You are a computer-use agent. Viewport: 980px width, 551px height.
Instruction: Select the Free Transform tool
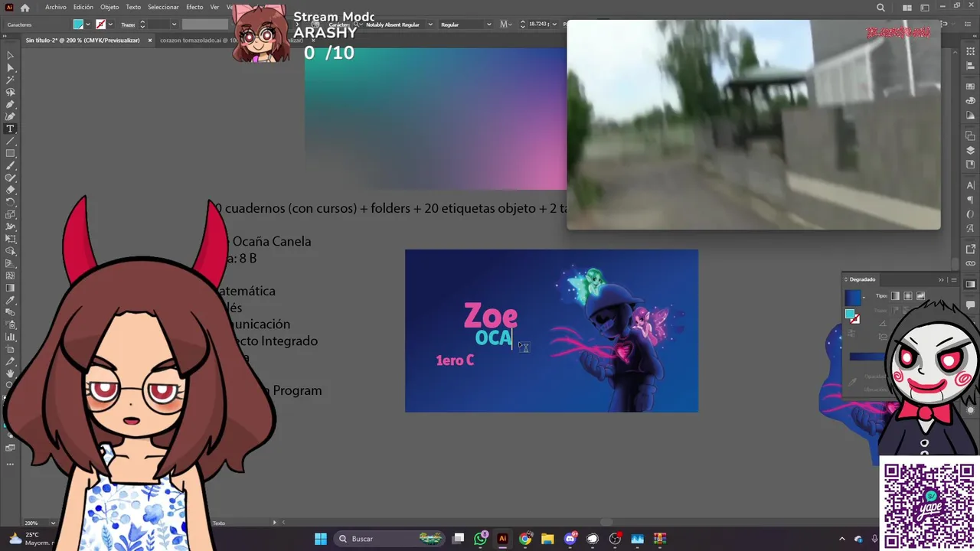click(10, 239)
